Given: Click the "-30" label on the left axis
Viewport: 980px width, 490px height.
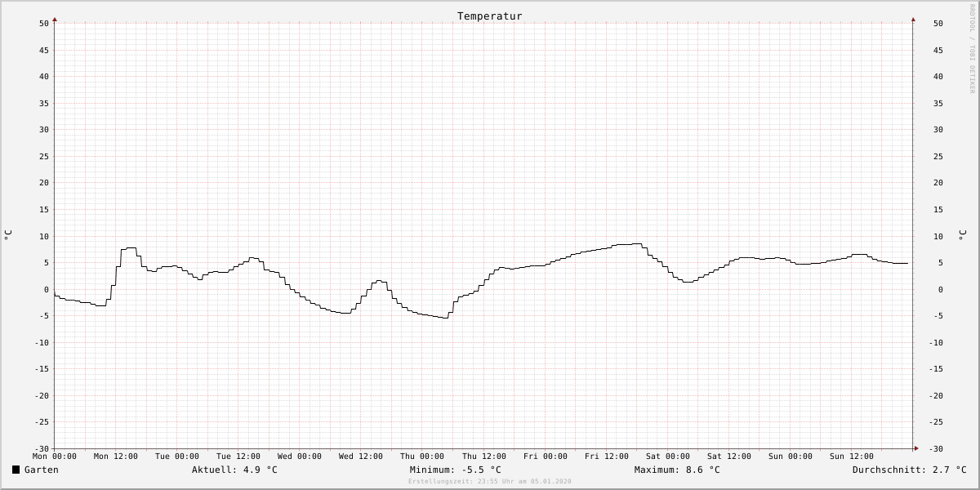Looking at the screenshot, I should 42,448.
